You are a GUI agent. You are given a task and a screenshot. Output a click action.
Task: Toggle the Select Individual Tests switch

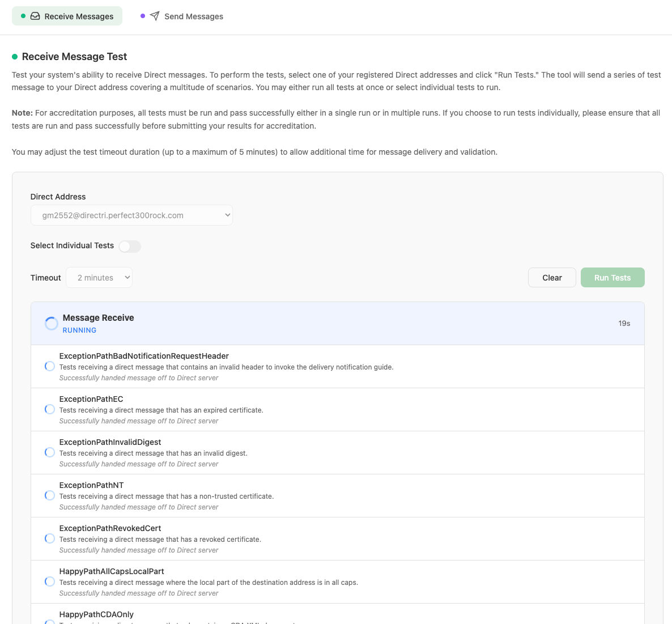pos(130,247)
